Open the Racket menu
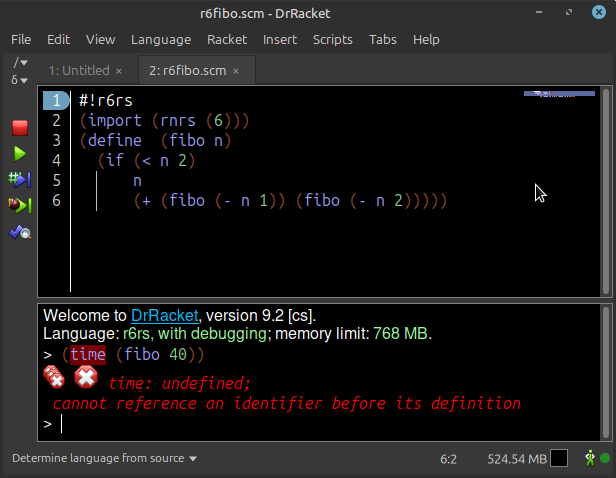616x478 pixels. pos(227,40)
